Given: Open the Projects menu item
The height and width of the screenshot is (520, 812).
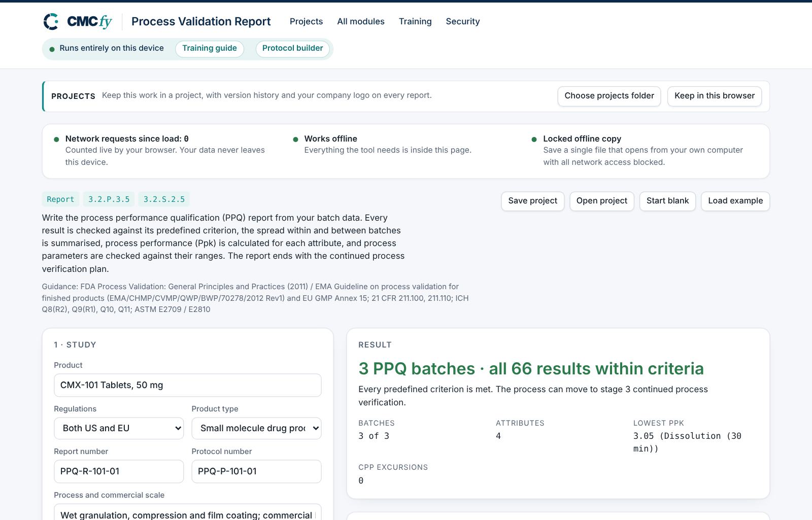Looking at the screenshot, I should 306,21.
